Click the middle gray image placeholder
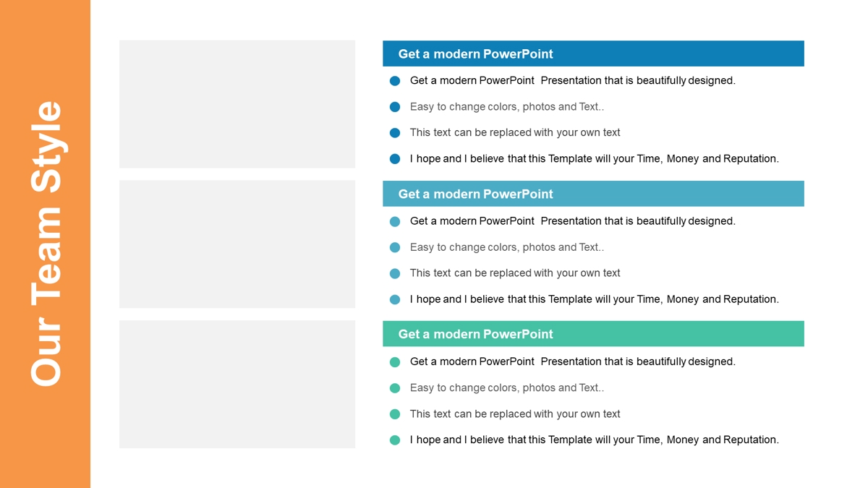The image size is (868, 488). (237, 244)
